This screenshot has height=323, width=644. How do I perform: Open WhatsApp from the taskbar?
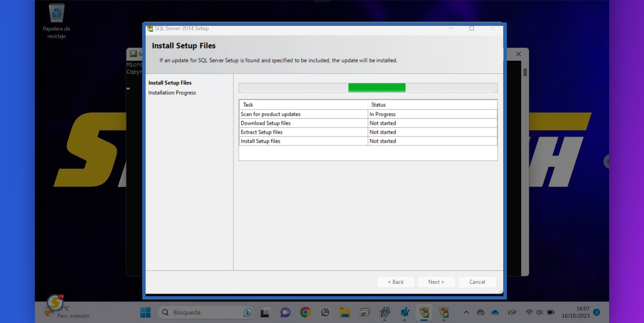coord(325,312)
